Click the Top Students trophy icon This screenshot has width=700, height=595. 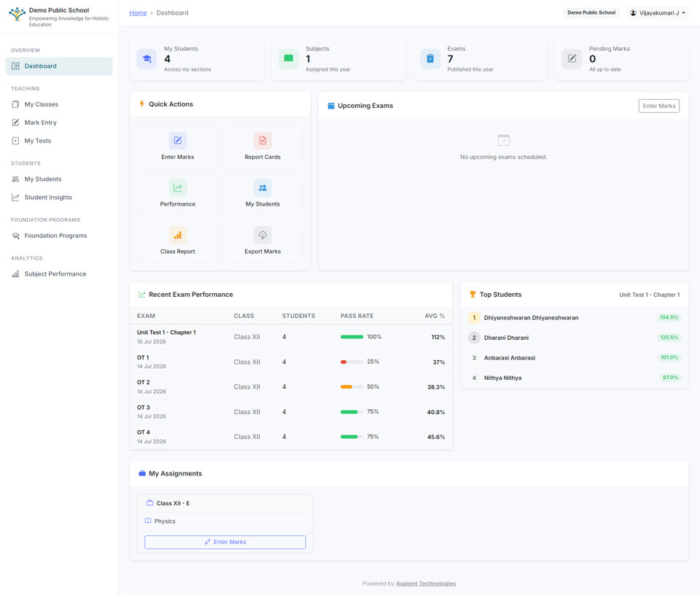coord(472,295)
